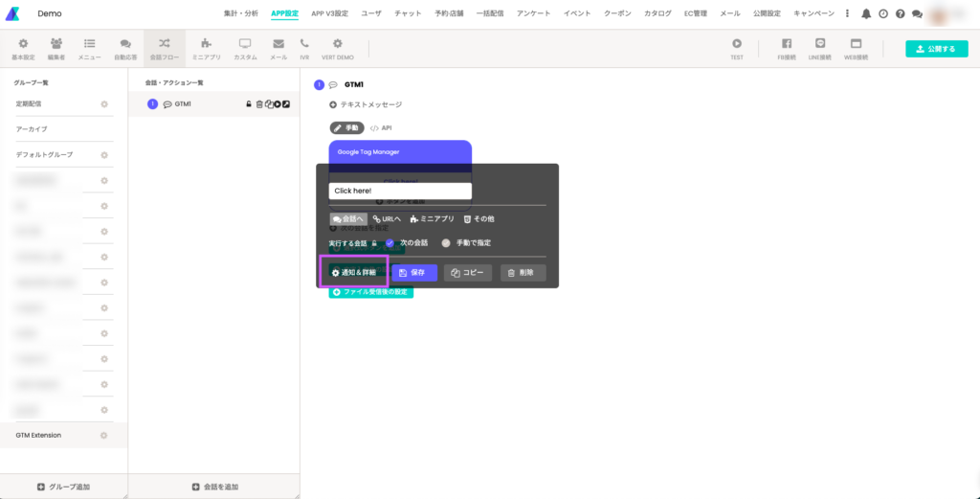This screenshot has height=499, width=980.
Task: Select the 手動で指定 radio option
Action: pos(446,243)
